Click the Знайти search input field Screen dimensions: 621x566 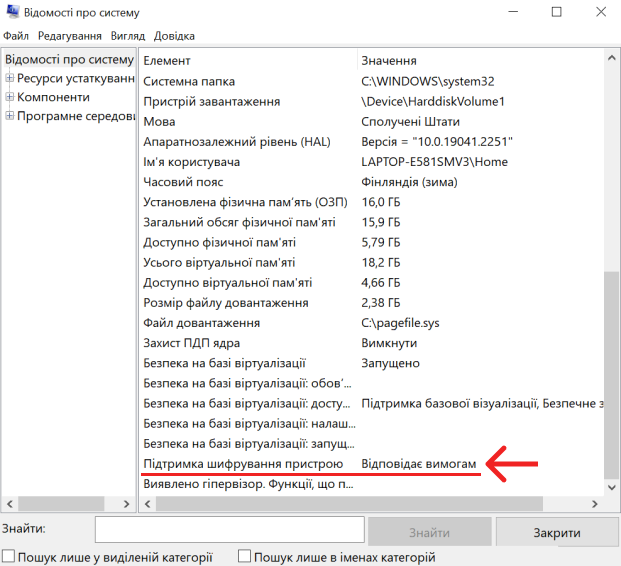[229, 530]
